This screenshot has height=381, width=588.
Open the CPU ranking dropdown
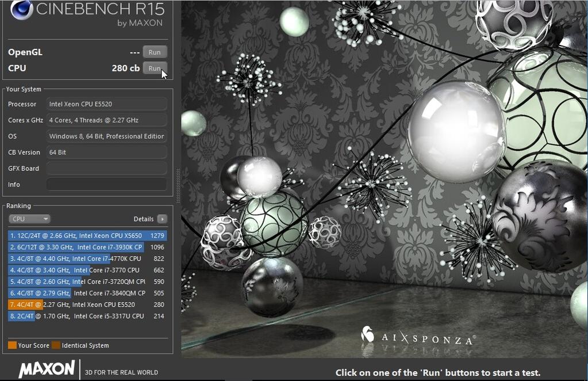(x=29, y=219)
